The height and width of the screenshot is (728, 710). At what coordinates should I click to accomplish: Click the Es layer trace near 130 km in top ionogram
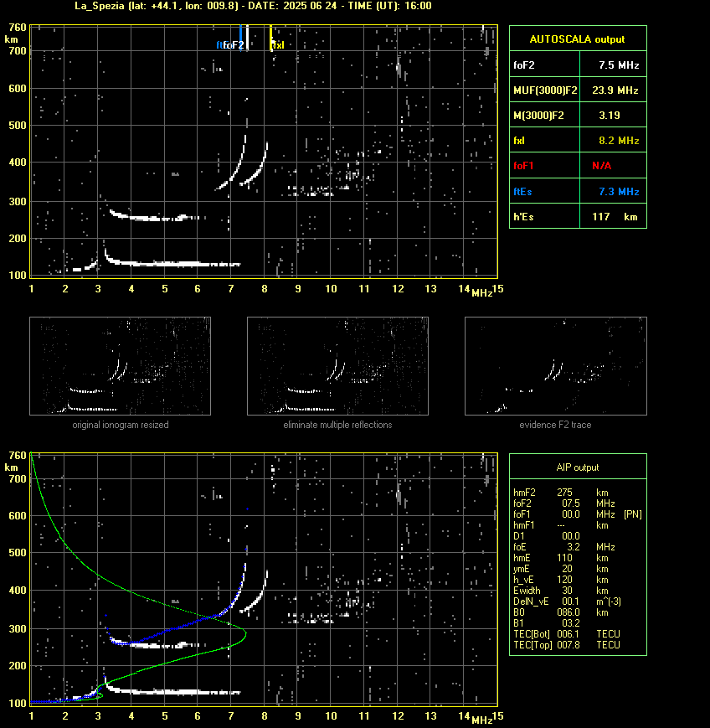172,264
